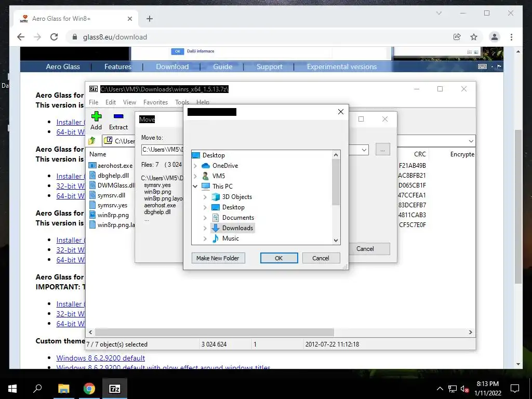Expand Downloads tree node
This screenshot has height=399, width=532.
pyautogui.click(x=205, y=228)
